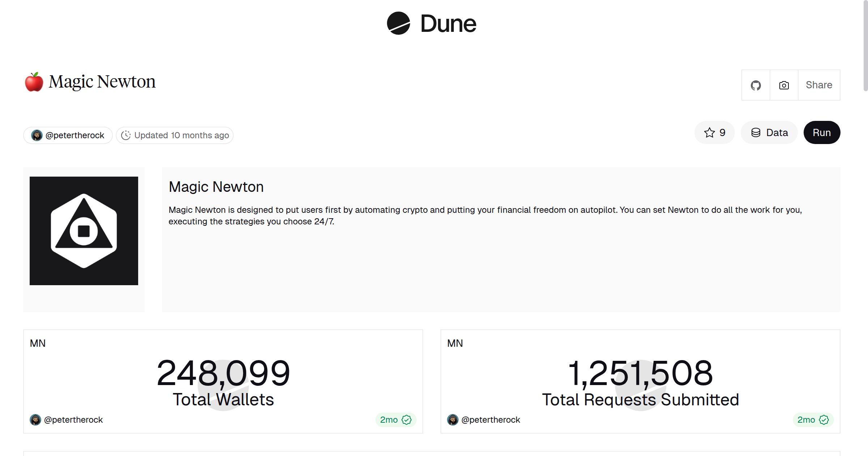Click the star icon to favorite the dashboard
868x456 pixels.
click(x=709, y=132)
